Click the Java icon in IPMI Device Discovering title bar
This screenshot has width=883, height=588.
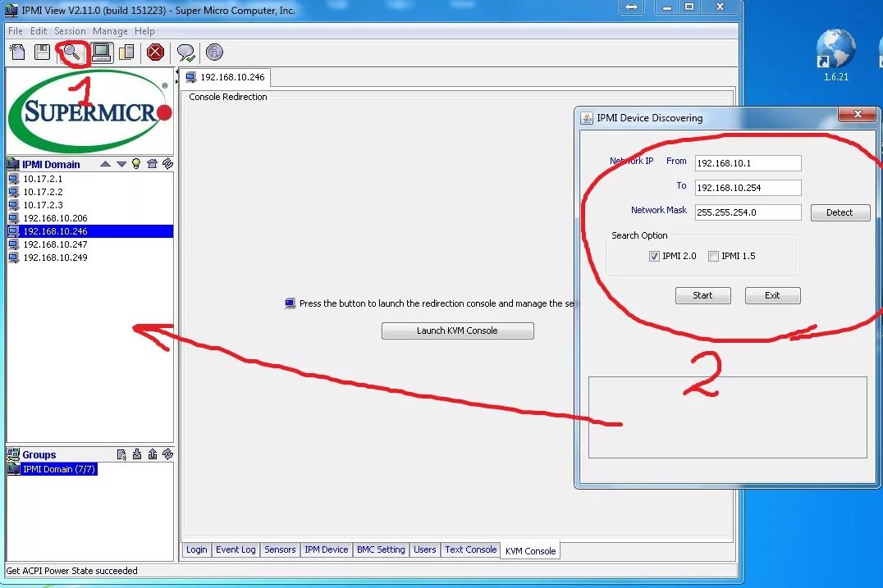[587, 118]
